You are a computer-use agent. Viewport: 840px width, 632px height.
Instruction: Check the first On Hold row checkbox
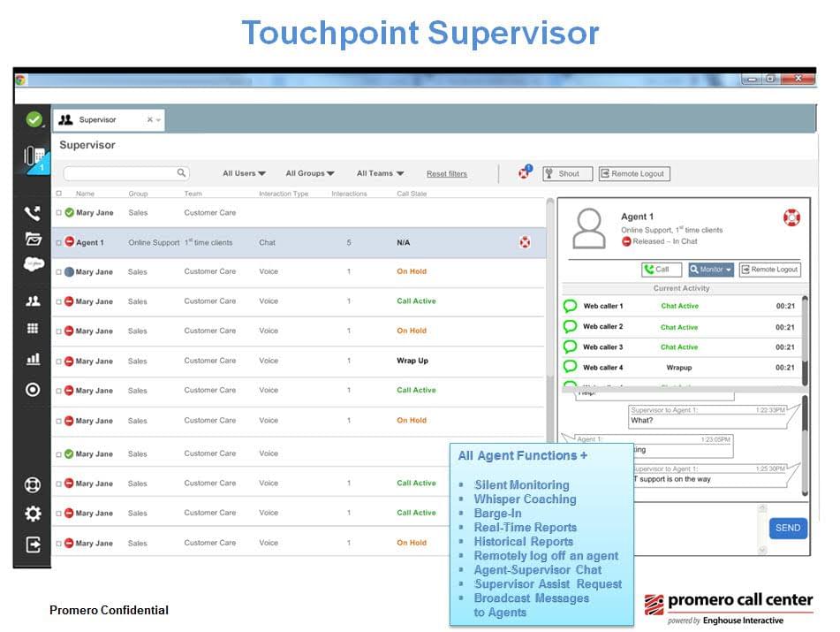[x=59, y=271]
